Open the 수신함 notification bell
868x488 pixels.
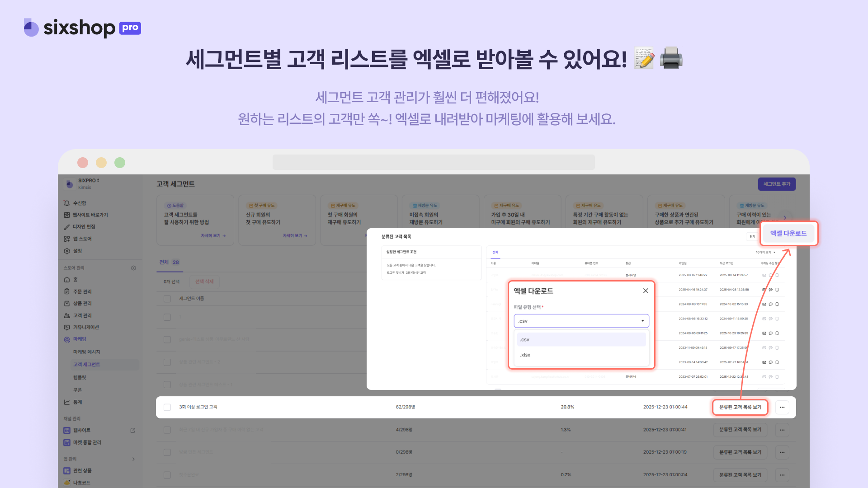point(67,203)
